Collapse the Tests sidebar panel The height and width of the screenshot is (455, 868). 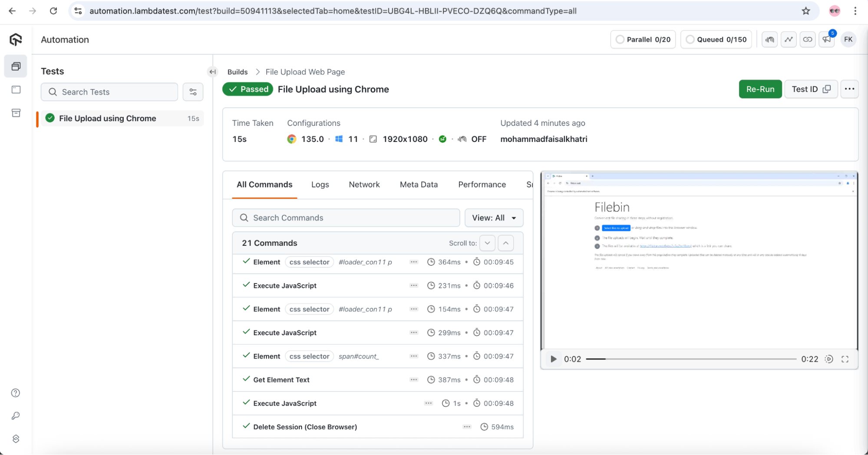tap(212, 72)
